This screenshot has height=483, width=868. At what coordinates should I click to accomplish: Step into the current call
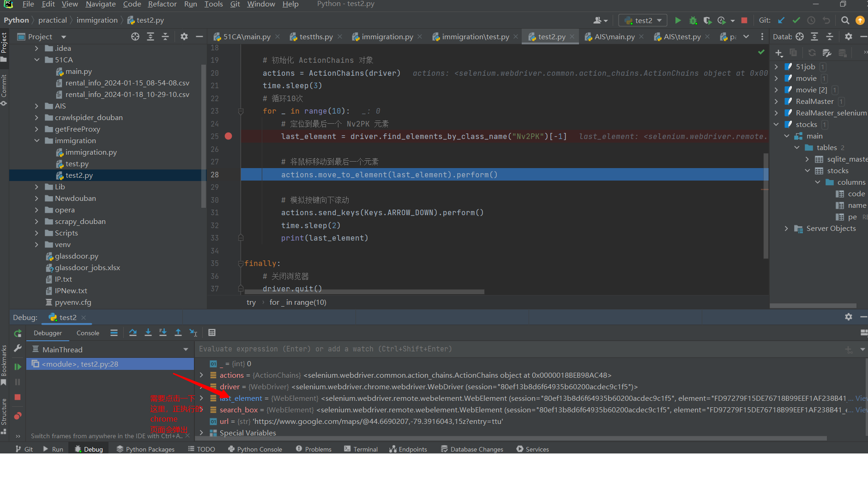(x=148, y=332)
